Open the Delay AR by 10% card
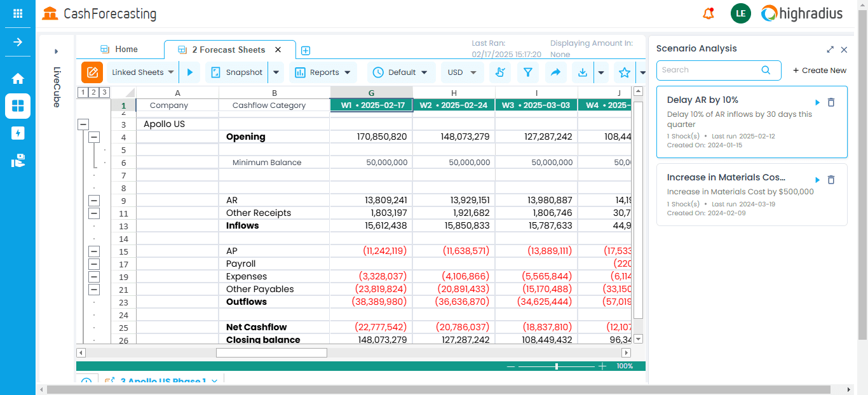This screenshot has height=395, width=868. (752, 122)
